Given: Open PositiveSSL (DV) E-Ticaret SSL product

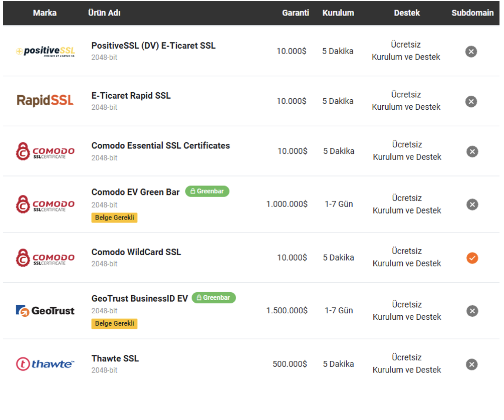Looking at the screenshot, I should coord(153,46).
